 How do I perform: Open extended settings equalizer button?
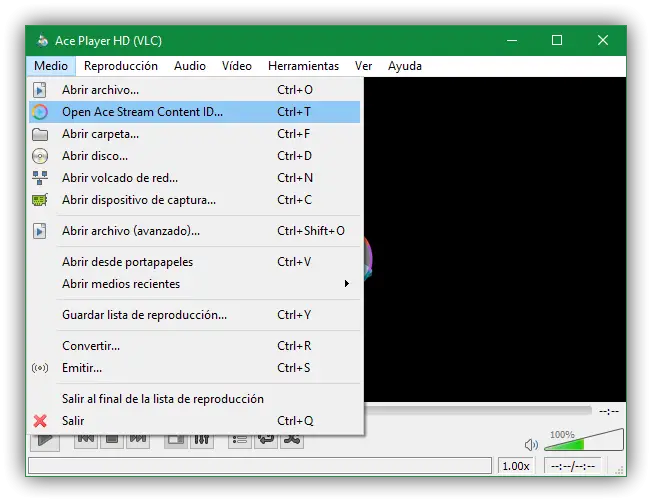tap(202, 440)
